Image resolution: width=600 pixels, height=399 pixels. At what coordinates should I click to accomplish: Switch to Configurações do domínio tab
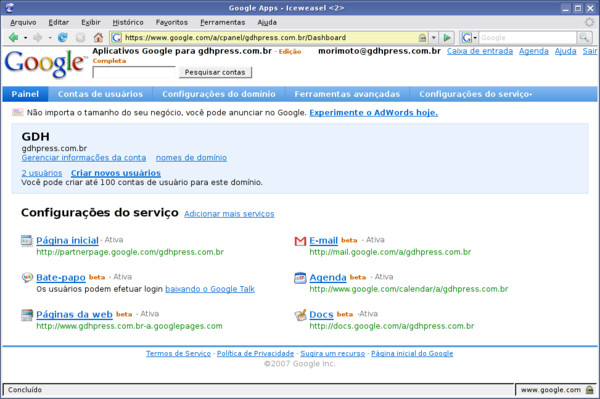coord(219,94)
